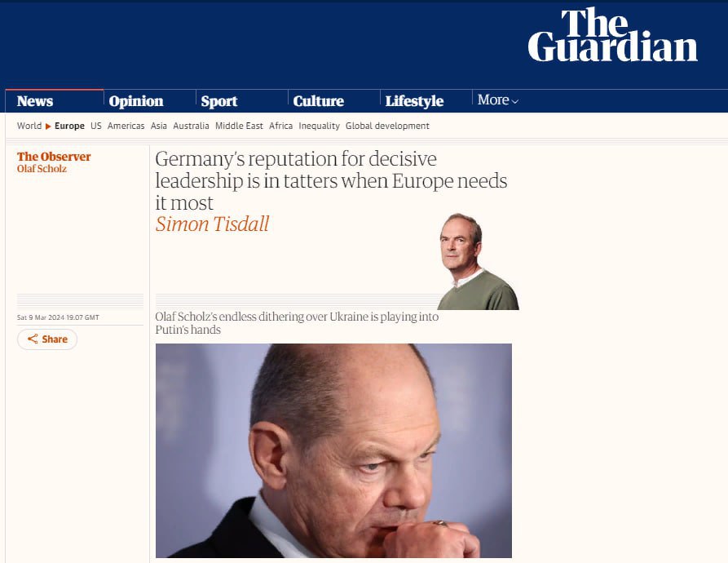
Task: Click the author portrait photo
Action: (x=478, y=262)
